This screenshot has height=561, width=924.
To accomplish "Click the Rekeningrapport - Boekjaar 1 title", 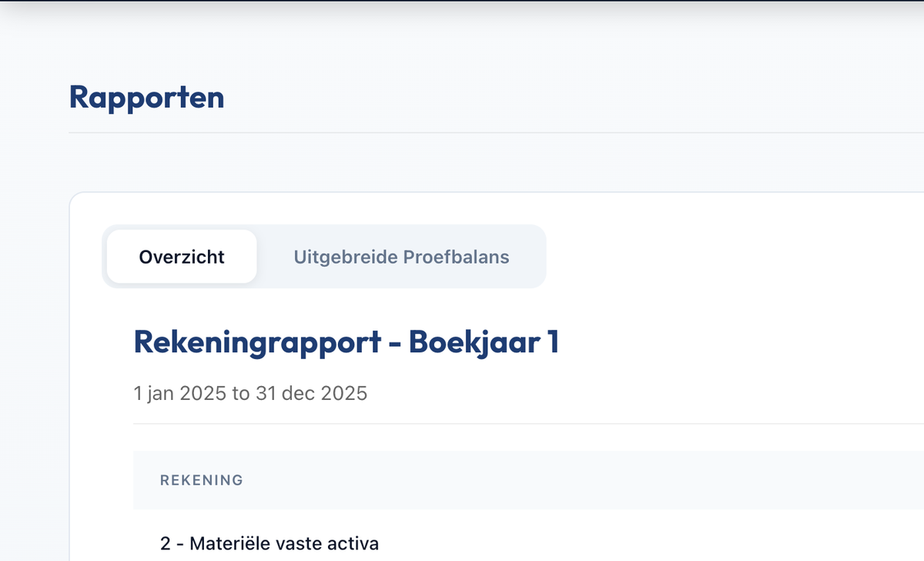I will [x=346, y=342].
